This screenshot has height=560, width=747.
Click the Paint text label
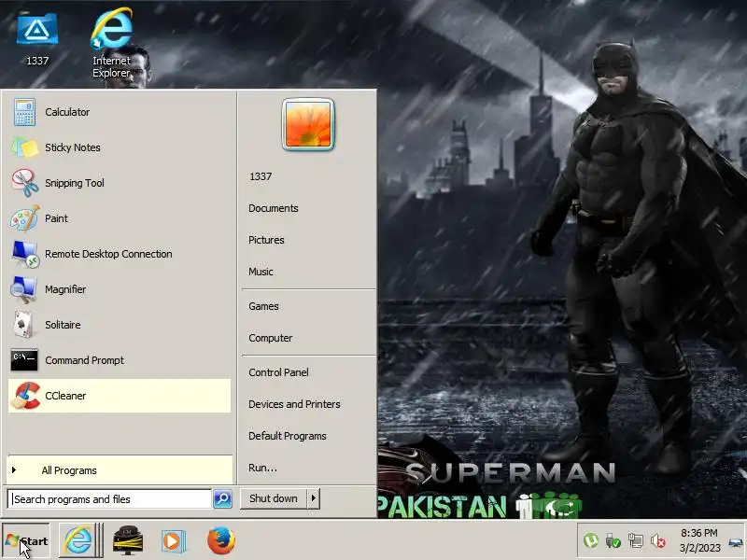tap(56, 218)
